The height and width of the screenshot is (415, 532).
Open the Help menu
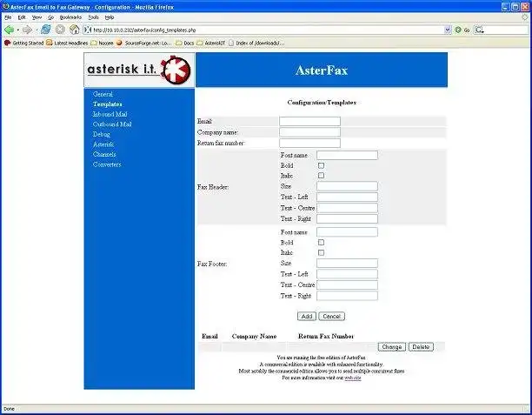click(110, 17)
